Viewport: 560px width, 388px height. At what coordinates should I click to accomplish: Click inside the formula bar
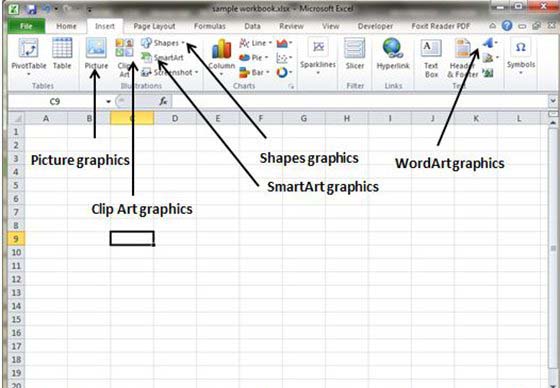tap(359, 101)
